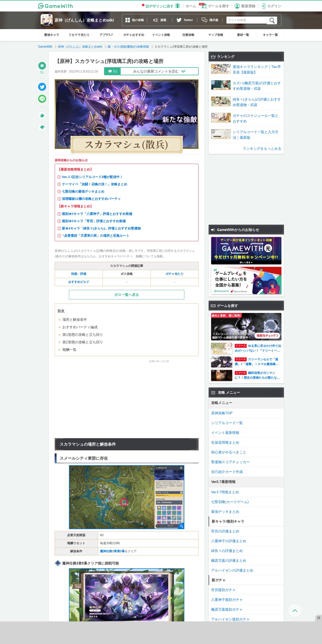Open the 魔神任務3章第5幕 link
Image resolution: width=322 pixels, height=644 pixels.
point(112,551)
